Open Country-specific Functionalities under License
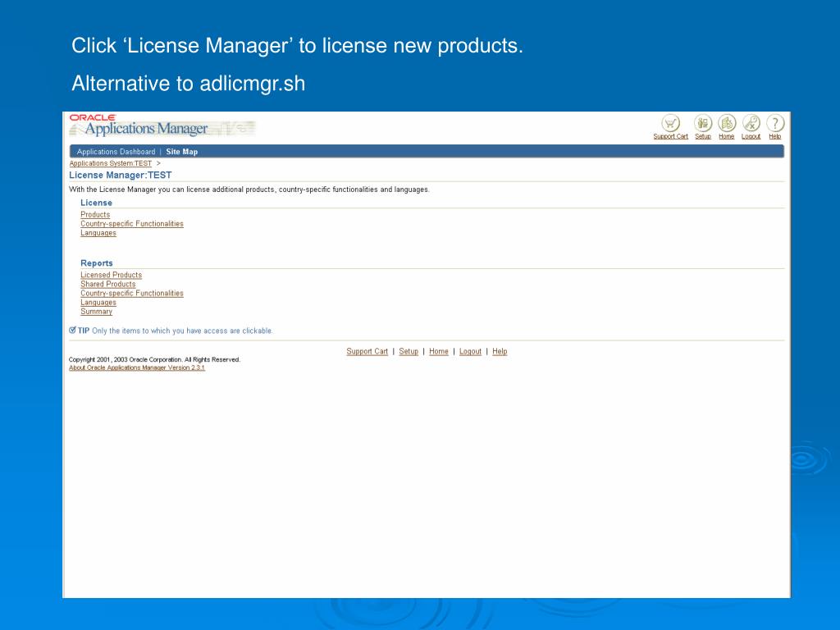Viewport: 840px width, 630px height. point(132,223)
